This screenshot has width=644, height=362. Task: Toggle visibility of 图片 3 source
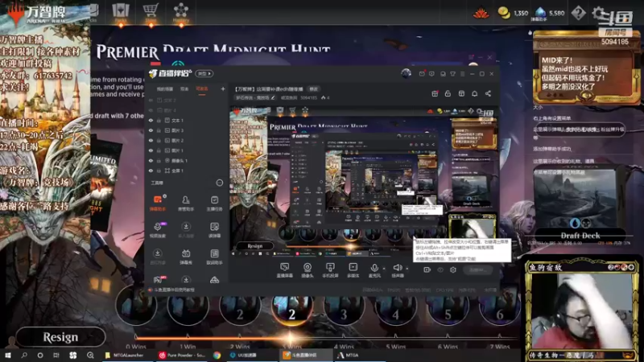click(151, 130)
